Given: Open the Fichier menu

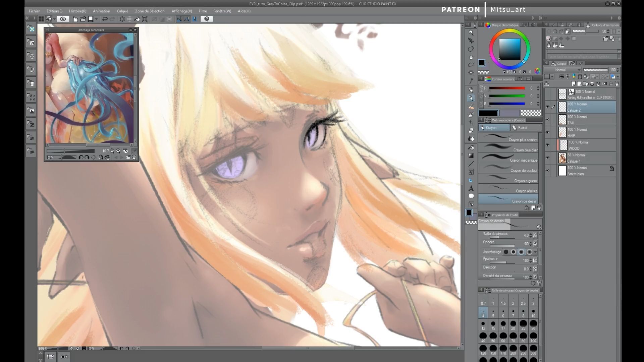Looking at the screenshot, I should pyautogui.click(x=34, y=11).
